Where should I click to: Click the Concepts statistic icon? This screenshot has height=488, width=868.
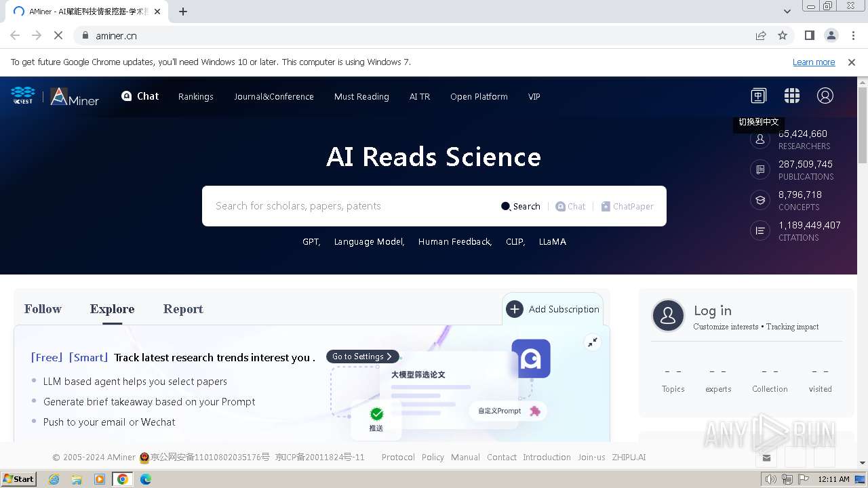[760, 200]
